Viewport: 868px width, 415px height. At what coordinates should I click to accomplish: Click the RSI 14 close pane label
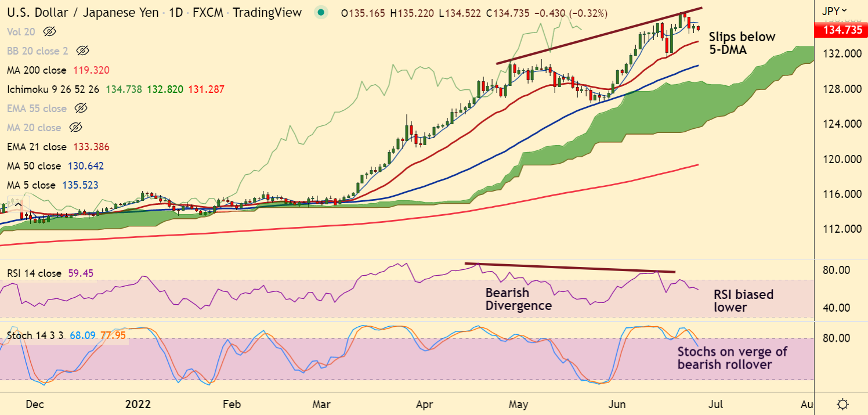pyautogui.click(x=34, y=273)
